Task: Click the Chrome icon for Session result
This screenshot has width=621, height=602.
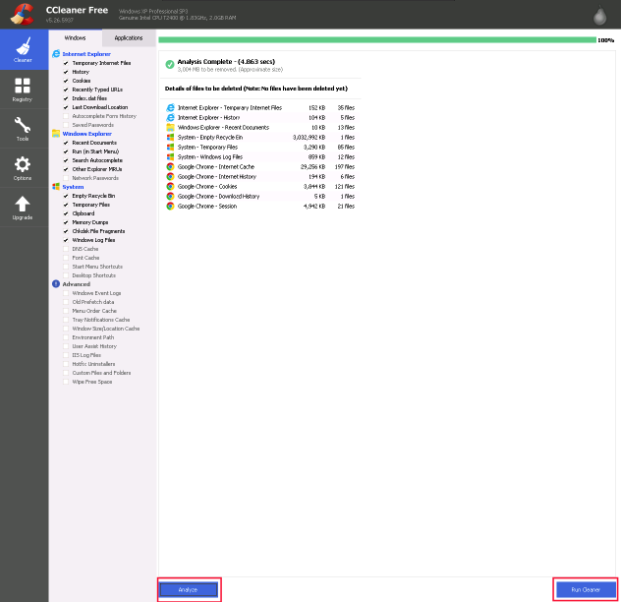Action: click(170, 206)
